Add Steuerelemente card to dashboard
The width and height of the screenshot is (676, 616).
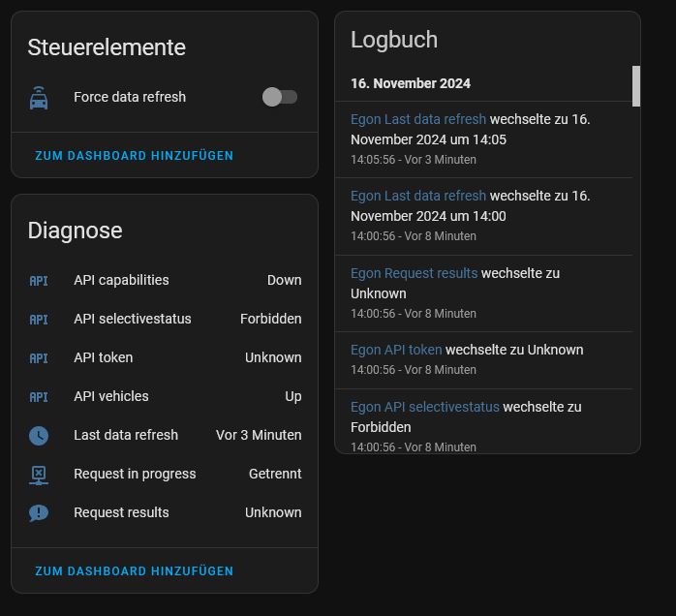coord(135,156)
